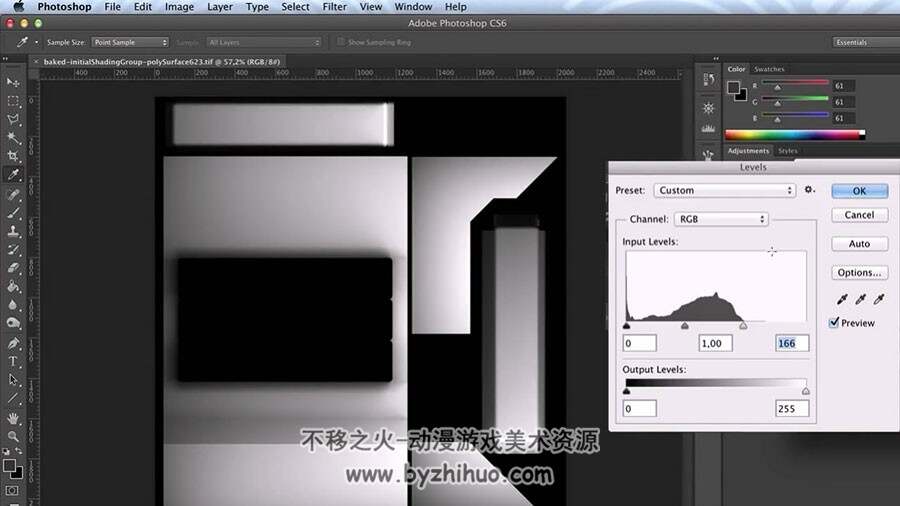Viewport: 900px width, 506px height.
Task: Open the Layer menu
Action: pos(220,7)
